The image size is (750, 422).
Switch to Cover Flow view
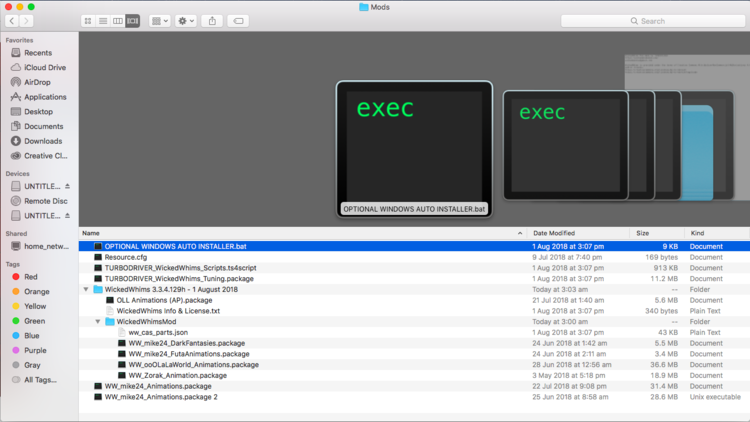pos(132,21)
